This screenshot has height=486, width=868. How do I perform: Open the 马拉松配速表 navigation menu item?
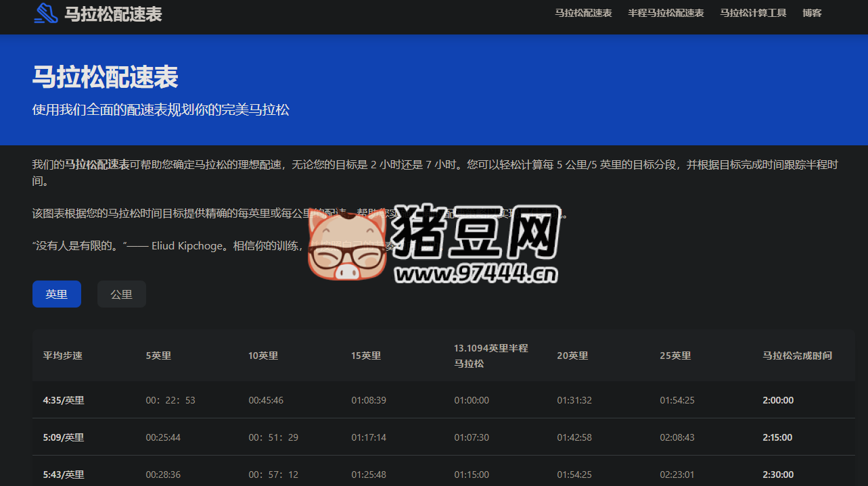pos(583,12)
